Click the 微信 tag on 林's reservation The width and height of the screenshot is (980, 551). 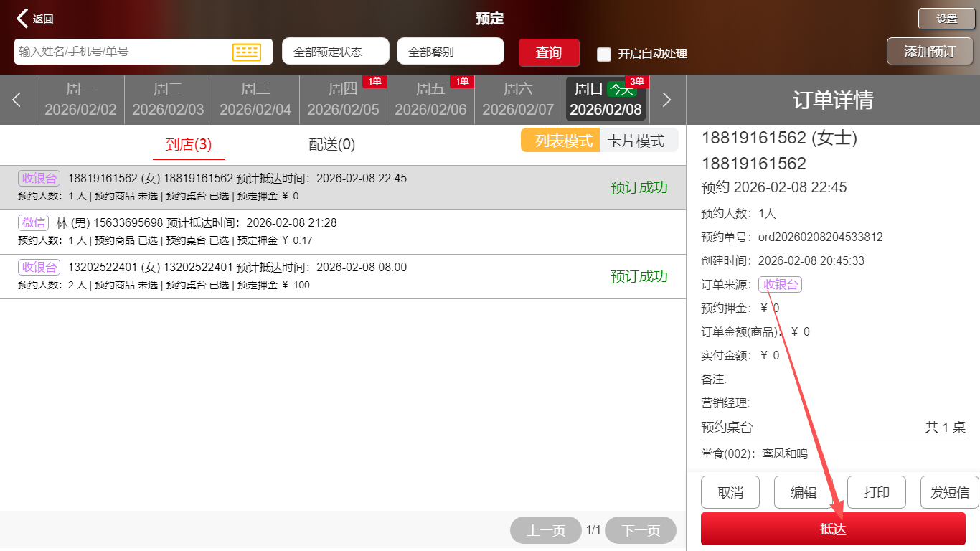click(33, 223)
